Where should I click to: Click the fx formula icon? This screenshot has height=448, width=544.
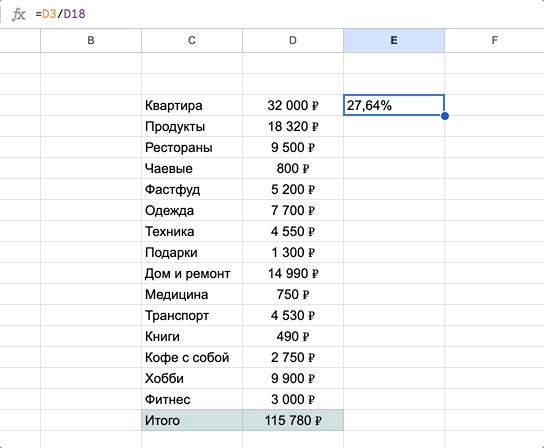[18, 15]
